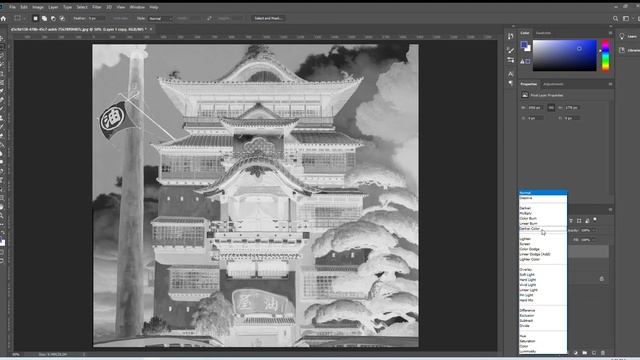Image resolution: width=640 pixels, height=360 pixels.
Task: Close the open document tab
Action: [151, 29]
